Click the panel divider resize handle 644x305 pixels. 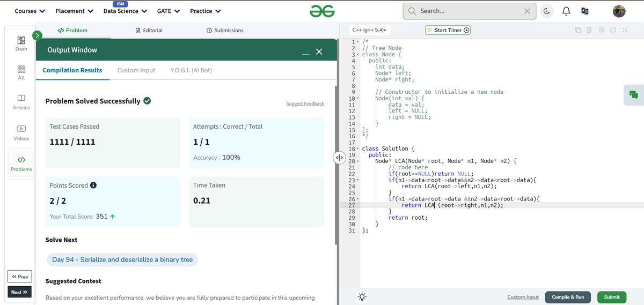tap(339, 158)
